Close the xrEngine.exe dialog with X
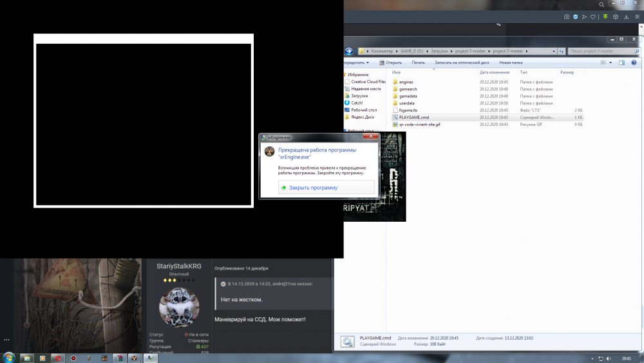This screenshot has height=363, width=644. [x=371, y=136]
